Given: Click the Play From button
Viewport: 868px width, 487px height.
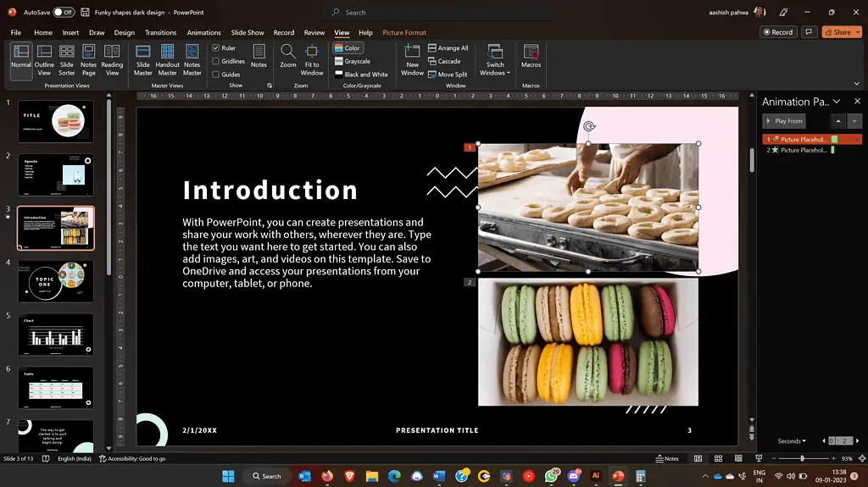Looking at the screenshot, I should (x=783, y=121).
